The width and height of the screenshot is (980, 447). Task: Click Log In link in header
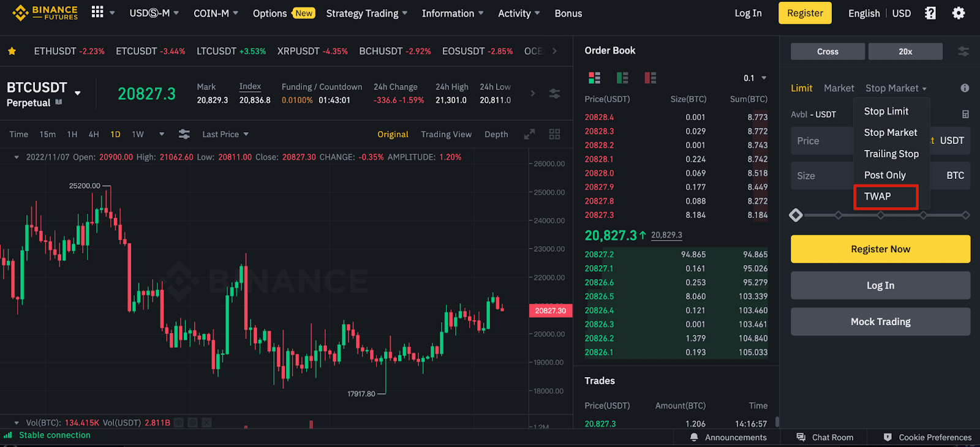(x=748, y=13)
